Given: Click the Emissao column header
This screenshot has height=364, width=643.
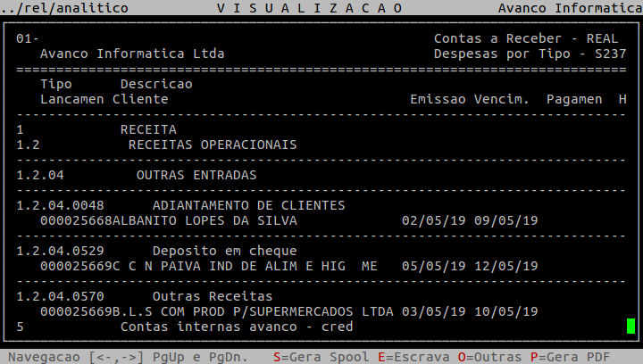Looking at the screenshot, I should click(x=438, y=99).
